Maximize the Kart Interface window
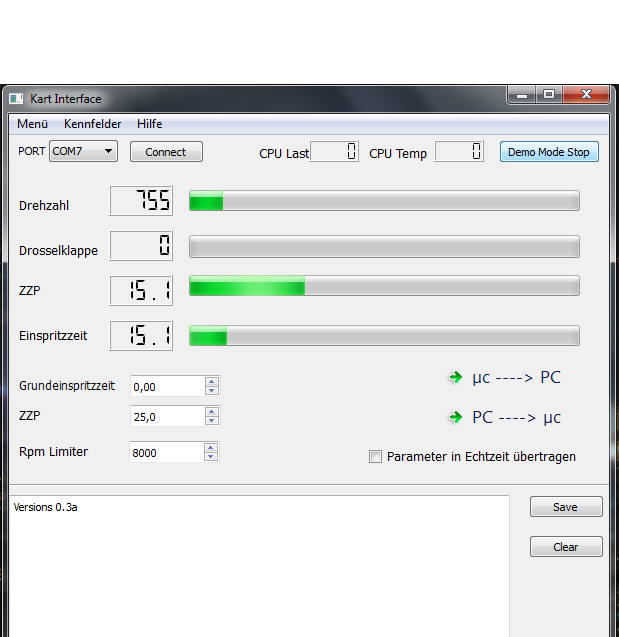 pyautogui.click(x=549, y=95)
